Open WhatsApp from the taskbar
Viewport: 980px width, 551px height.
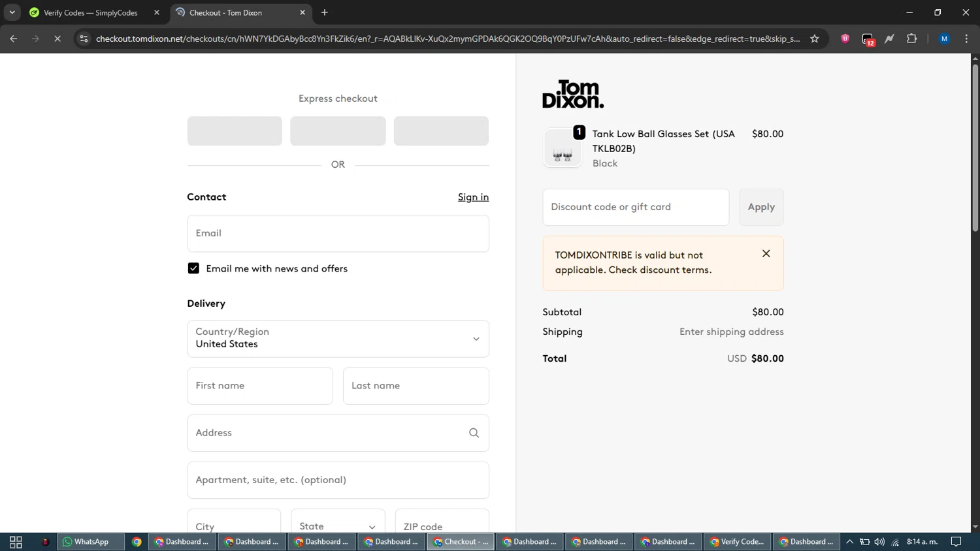click(x=91, y=542)
